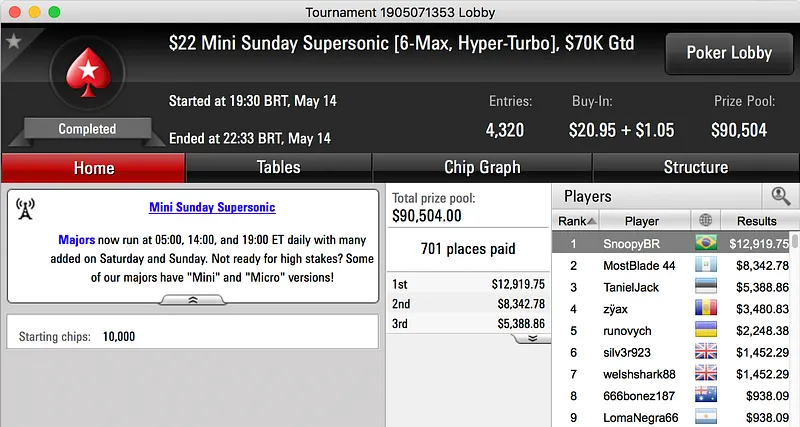Click the broadcast antenna news icon

click(26, 208)
